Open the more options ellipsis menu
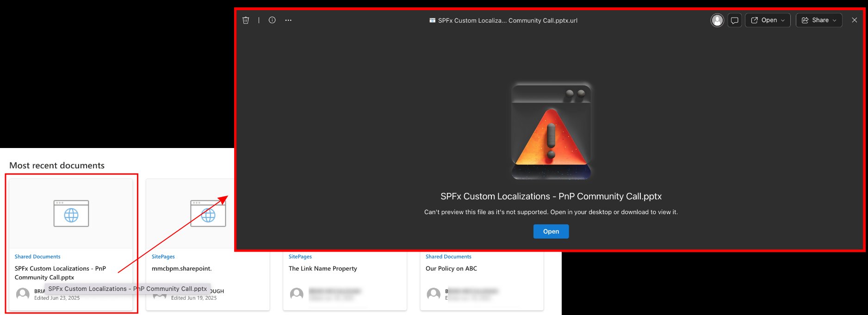The image size is (868, 315). (x=288, y=20)
